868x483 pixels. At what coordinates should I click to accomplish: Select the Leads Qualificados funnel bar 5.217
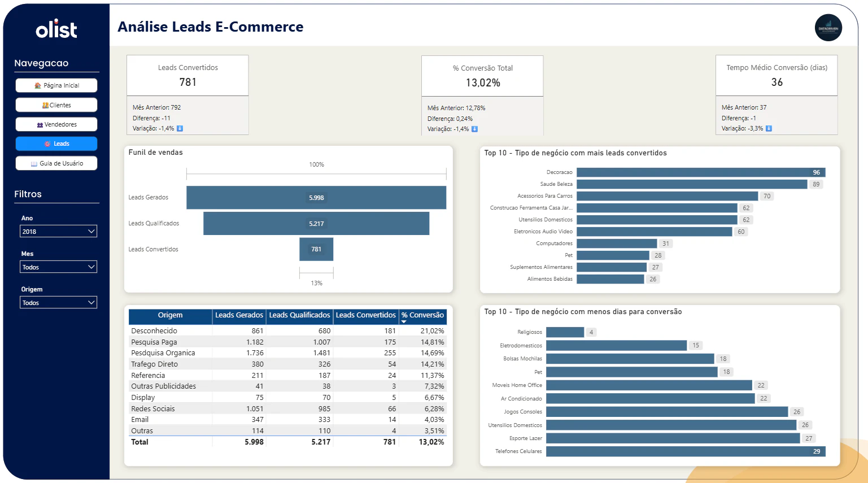[x=316, y=224]
